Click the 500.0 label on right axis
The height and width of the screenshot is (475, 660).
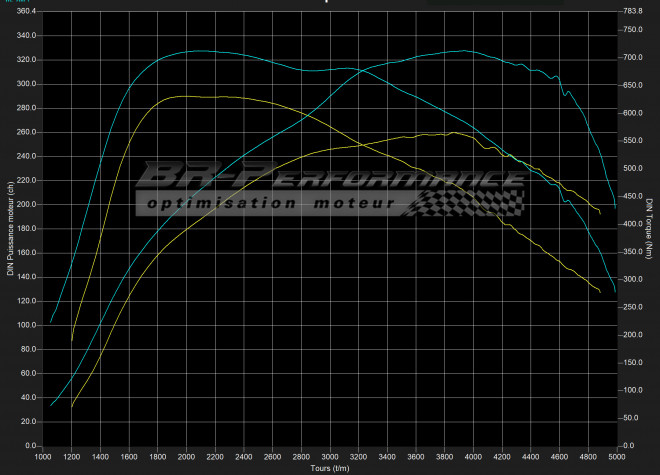coord(632,169)
